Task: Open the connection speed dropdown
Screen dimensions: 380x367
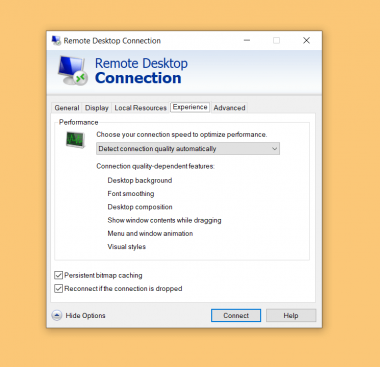Action: 188,149
